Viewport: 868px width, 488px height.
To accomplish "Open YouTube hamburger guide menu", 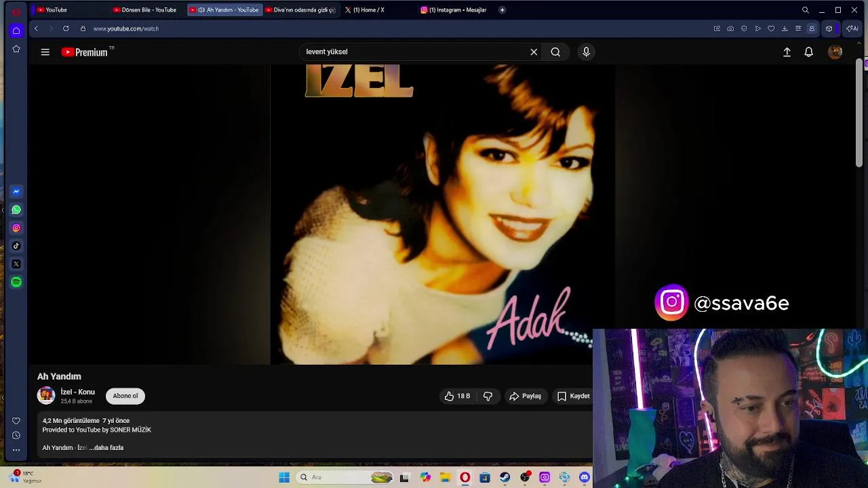I will (x=45, y=52).
